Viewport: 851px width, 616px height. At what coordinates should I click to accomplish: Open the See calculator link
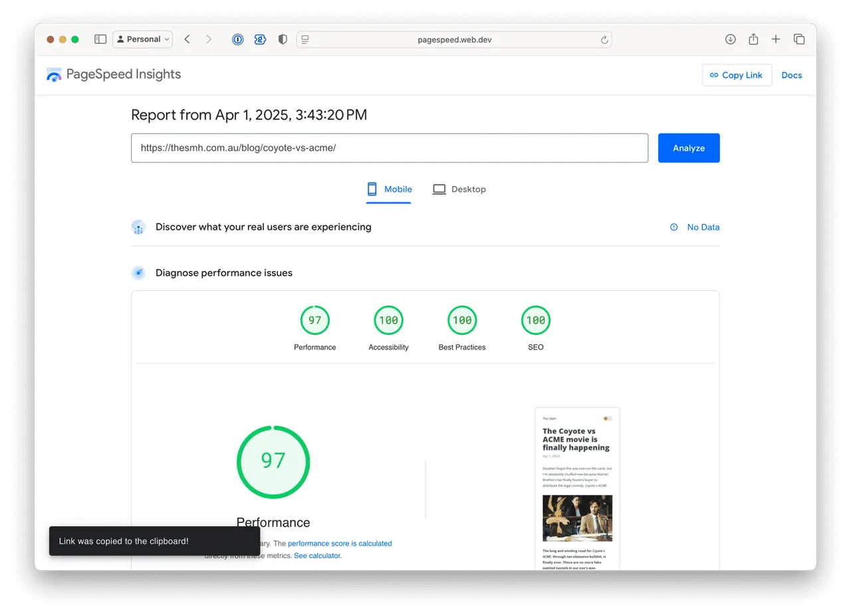(318, 556)
